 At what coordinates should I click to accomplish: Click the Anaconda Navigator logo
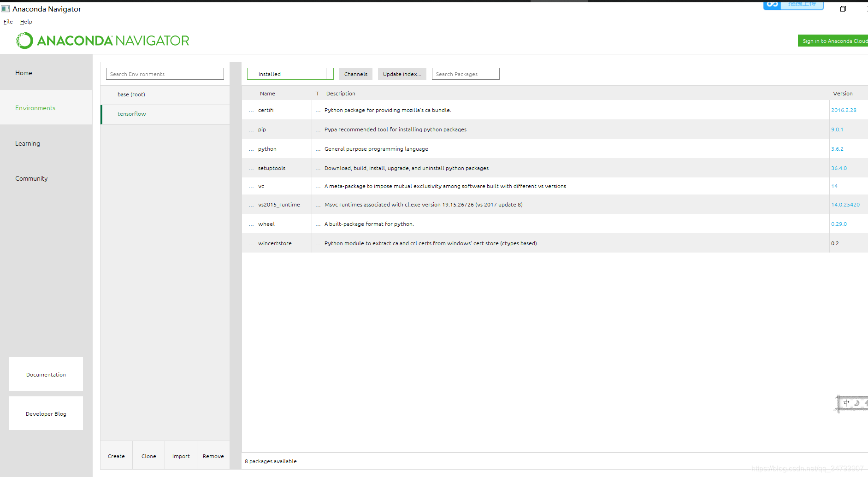[102, 41]
